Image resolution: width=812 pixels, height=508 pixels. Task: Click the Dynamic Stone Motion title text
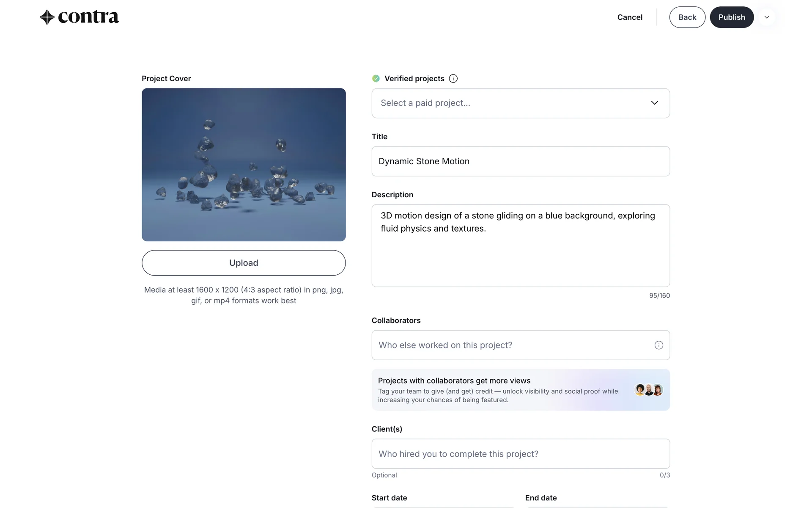coord(424,161)
